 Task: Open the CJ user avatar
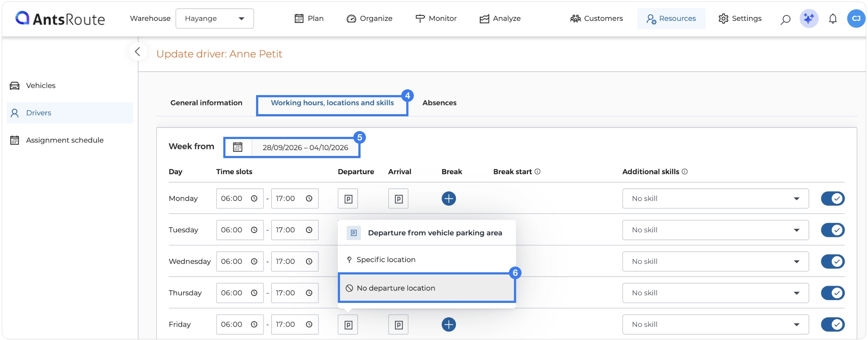856,18
